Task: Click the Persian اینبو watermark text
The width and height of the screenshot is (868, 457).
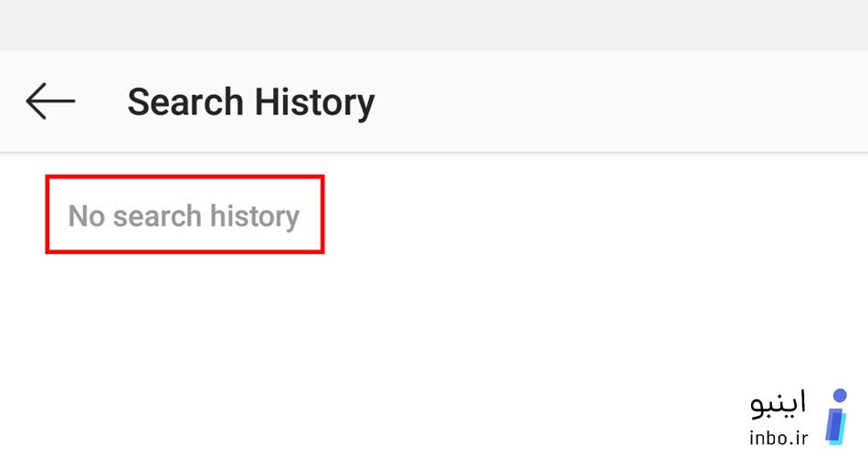Action: coord(778,404)
